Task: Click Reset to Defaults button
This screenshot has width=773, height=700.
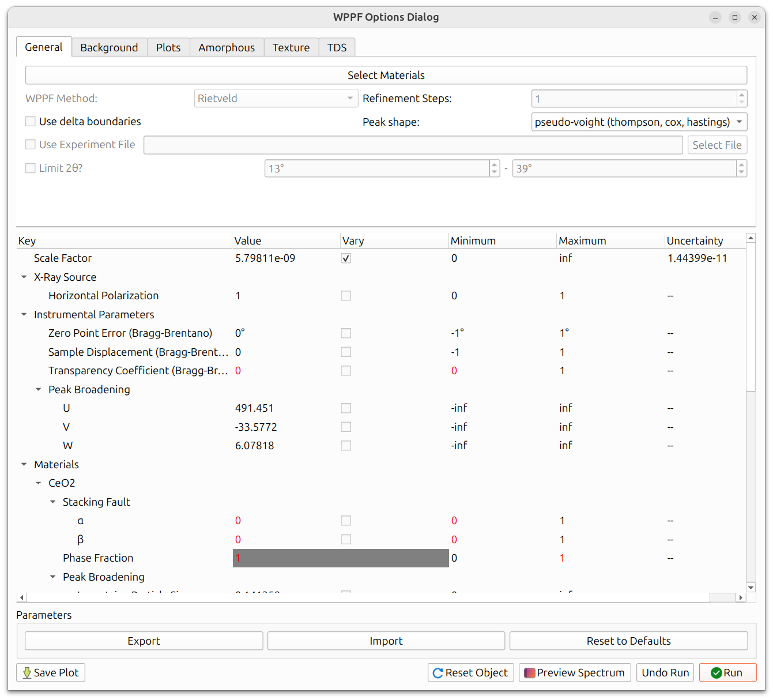Action: 629,641
